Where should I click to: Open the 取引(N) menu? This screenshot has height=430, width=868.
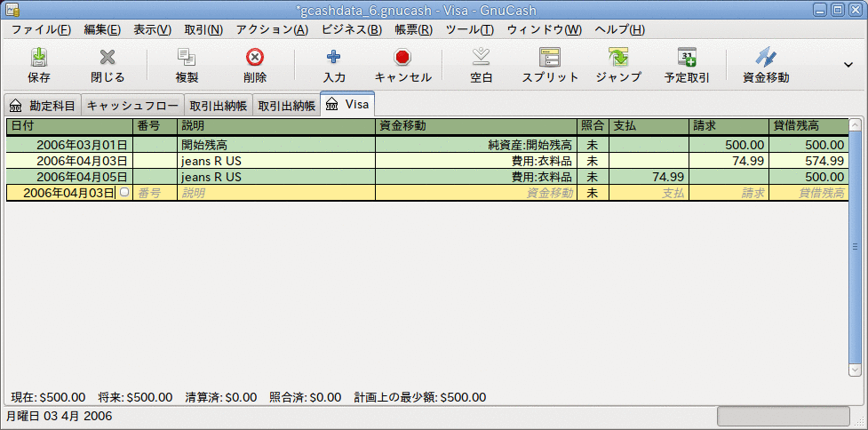point(203,30)
